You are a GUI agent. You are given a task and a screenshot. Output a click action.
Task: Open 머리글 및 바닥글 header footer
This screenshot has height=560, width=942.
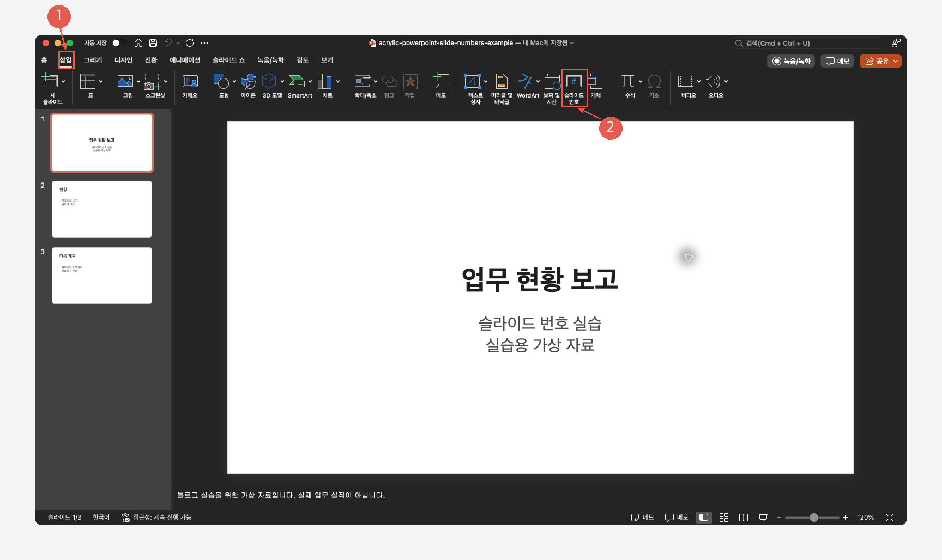(x=502, y=81)
